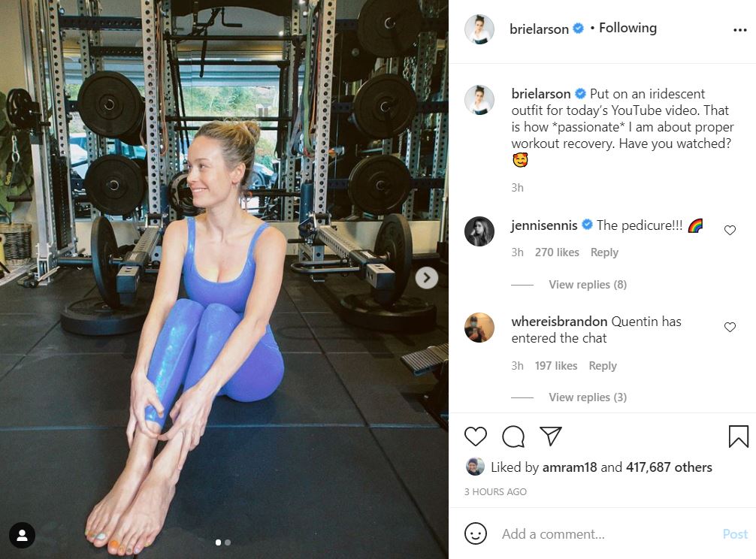Reply to jennisennis's comment

[x=604, y=252]
